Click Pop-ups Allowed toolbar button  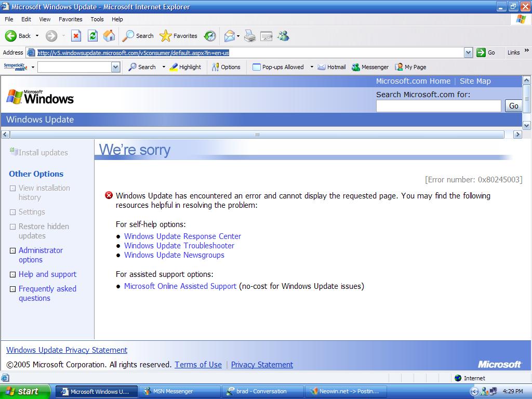pos(278,67)
